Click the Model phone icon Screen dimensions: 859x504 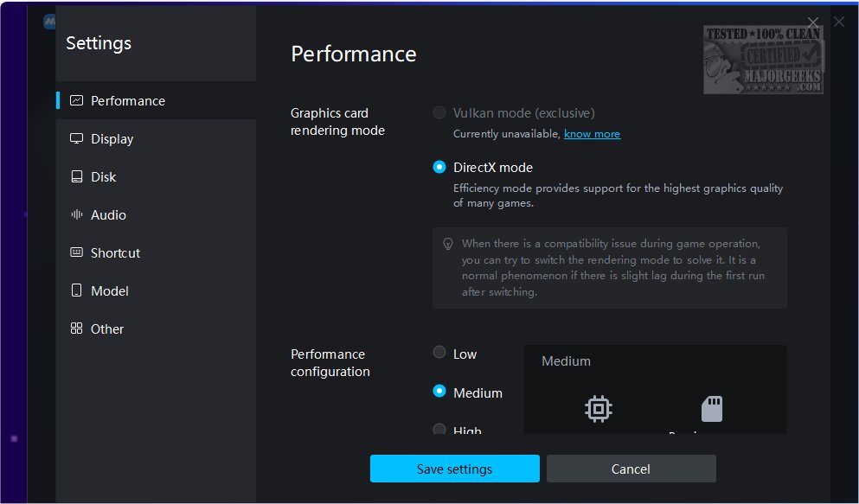pyautogui.click(x=76, y=290)
